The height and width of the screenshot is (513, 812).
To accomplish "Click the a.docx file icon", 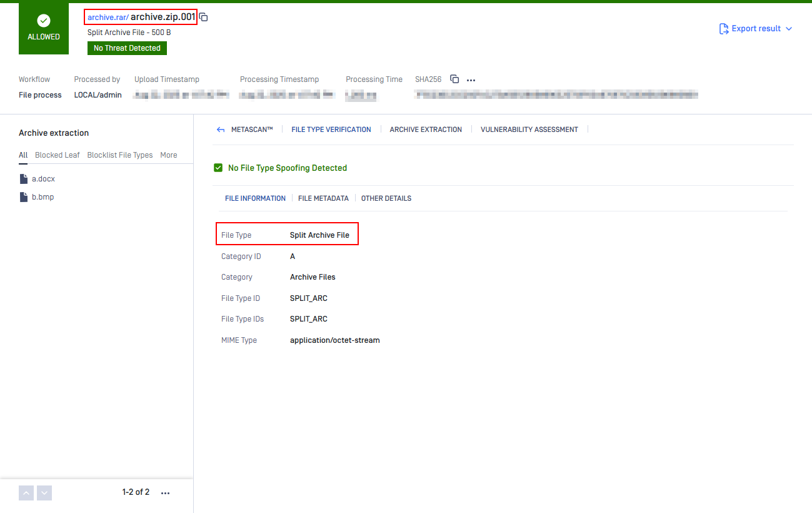I will click(x=24, y=179).
